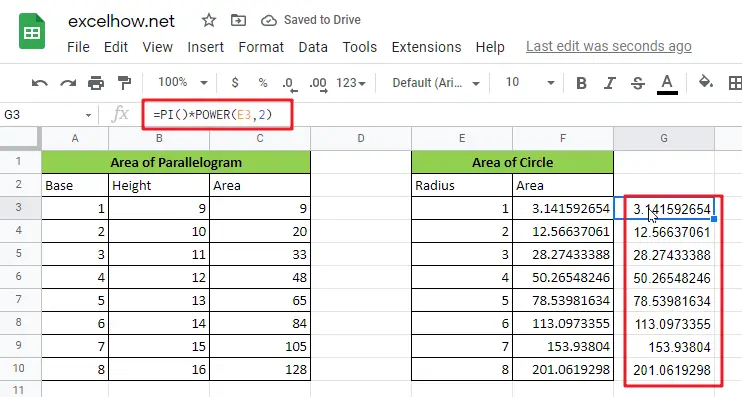The height and width of the screenshot is (397, 742).
Task: Open the Help menu
Action: [490, 47]
